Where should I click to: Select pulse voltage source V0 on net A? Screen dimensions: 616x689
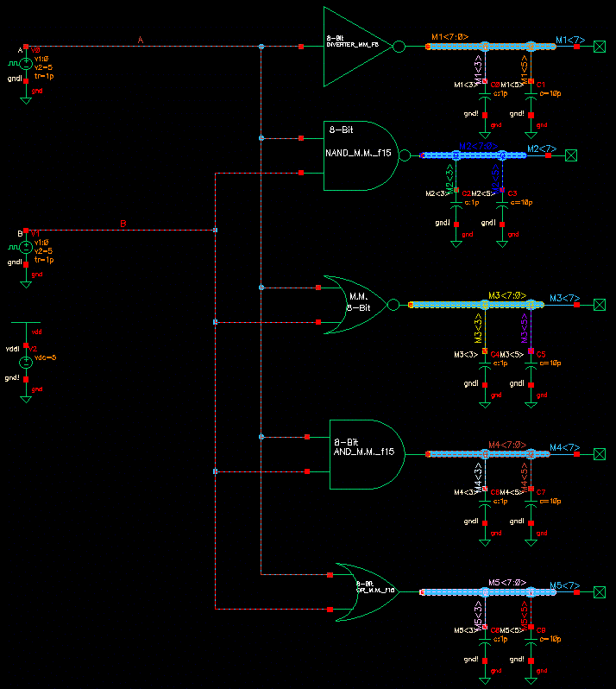point(26,64)
